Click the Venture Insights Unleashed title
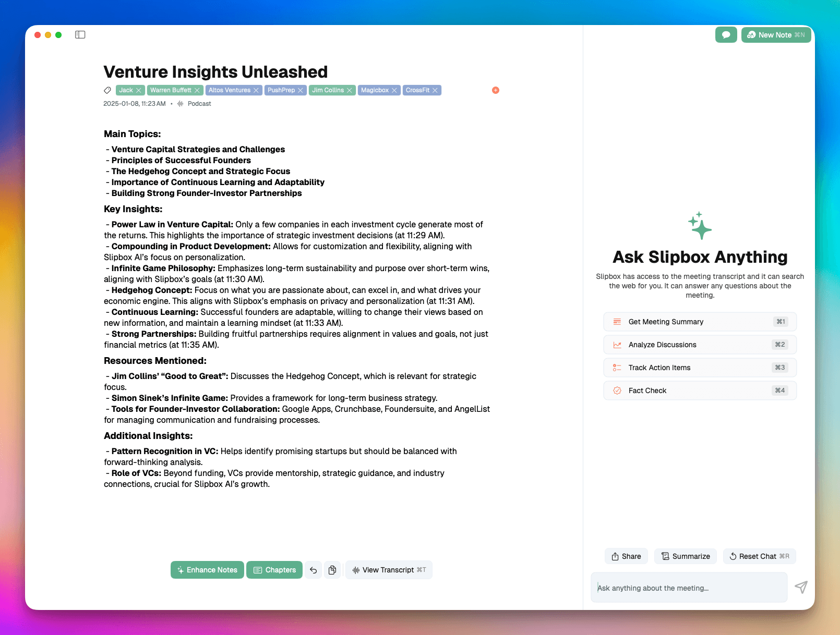This screenshot has height=635, width=840. 215,72
